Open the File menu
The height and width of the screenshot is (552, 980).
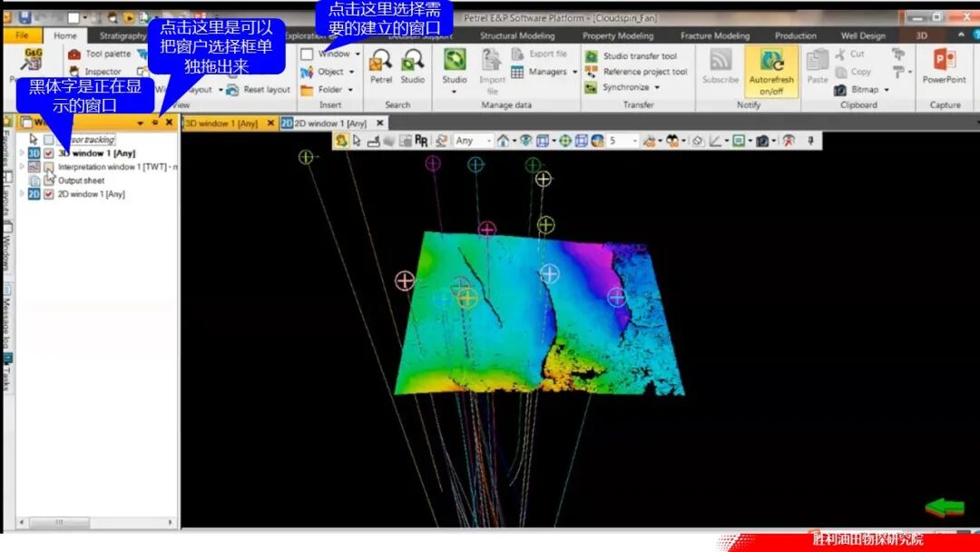click(22, 35)
